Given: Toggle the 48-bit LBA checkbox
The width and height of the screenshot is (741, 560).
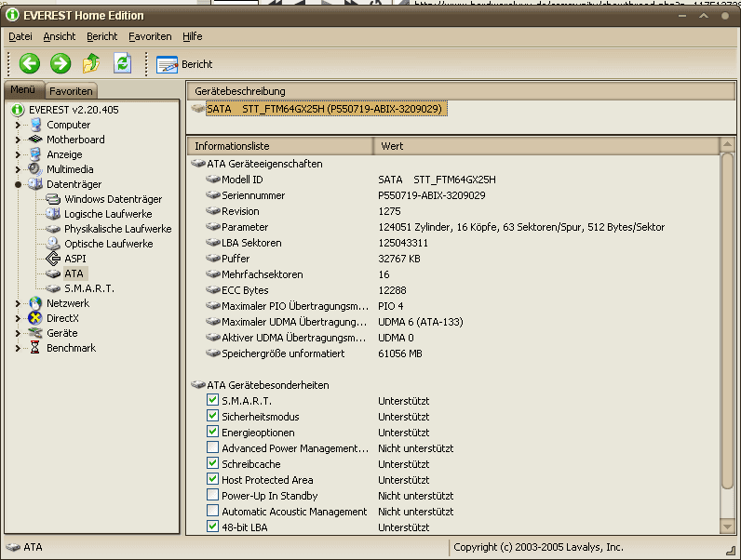Looking at the screenshot, I should [x=212, y=526].
